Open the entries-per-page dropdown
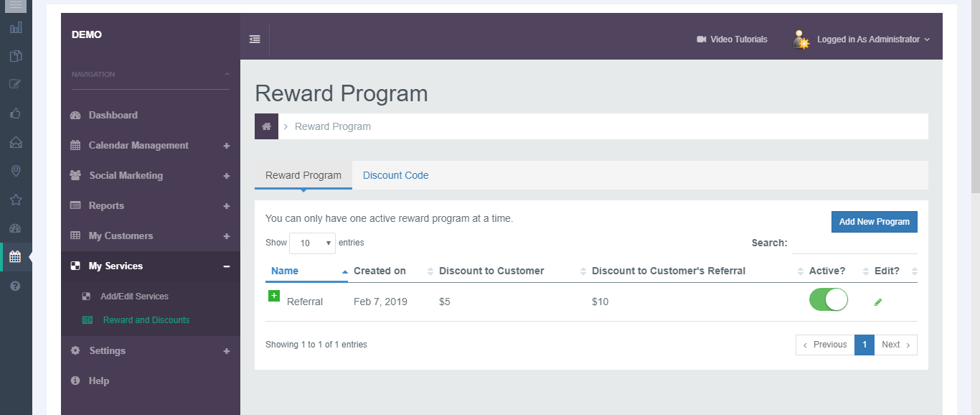The image size is (980, 415). point(312,243)
